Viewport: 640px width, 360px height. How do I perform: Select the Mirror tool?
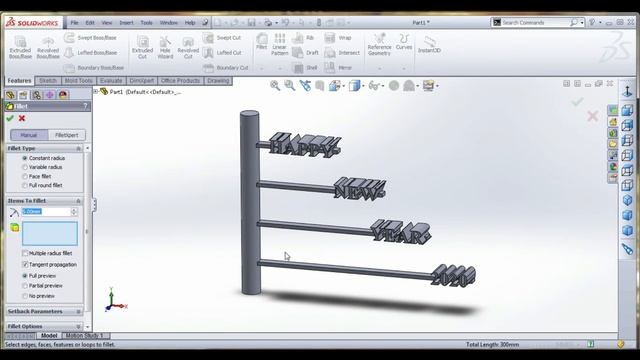[x=338, y=68]
